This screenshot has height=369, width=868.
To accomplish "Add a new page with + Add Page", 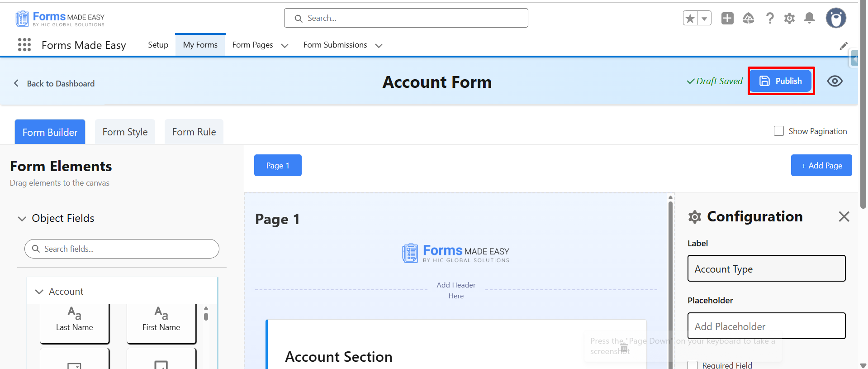I will pos(821,165).
